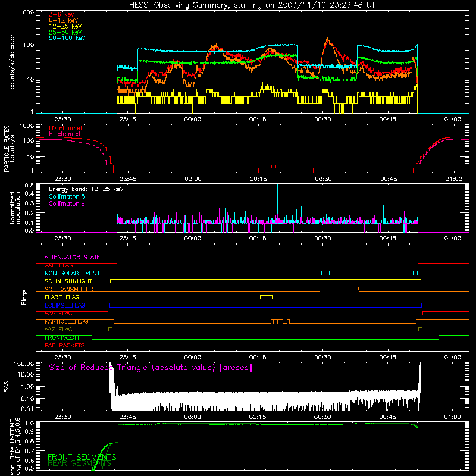Click the highest 6-12 keV peak in count rates

coord(328,40)
